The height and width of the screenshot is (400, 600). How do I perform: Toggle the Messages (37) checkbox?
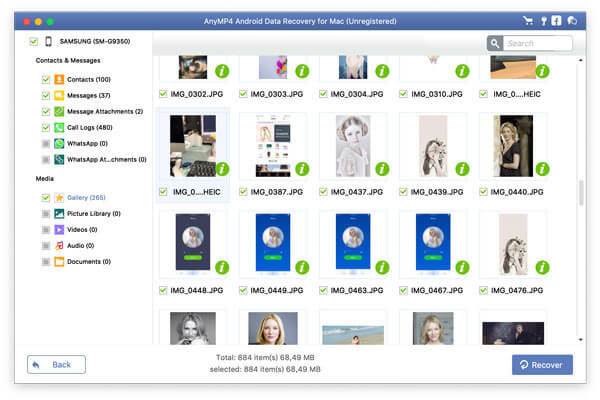pos(45,95)
